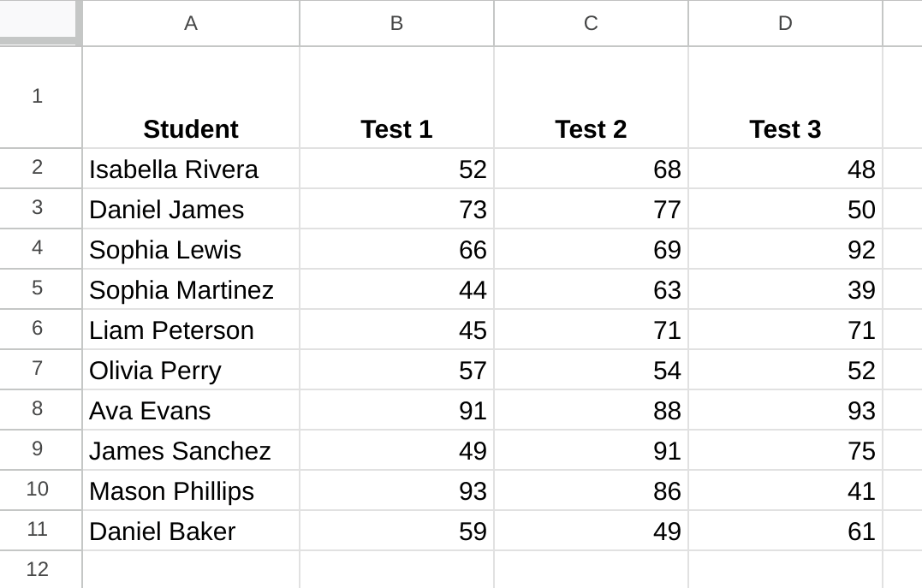
Task: Click the Test 1 header cell
Action: [x=397, y=97]
